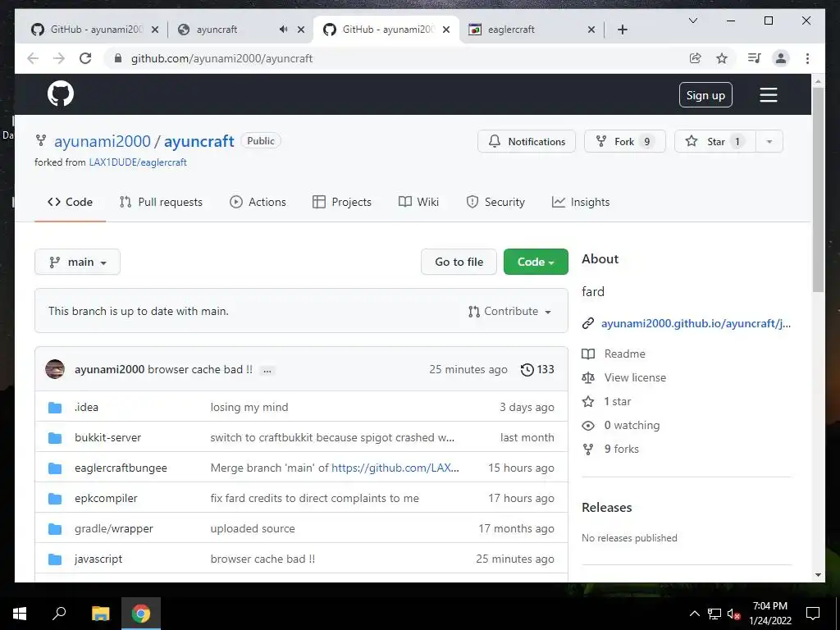Open the media control icon in Chrome toolbar
Screen dimensions: 840x630
click(x=755, y=58)
